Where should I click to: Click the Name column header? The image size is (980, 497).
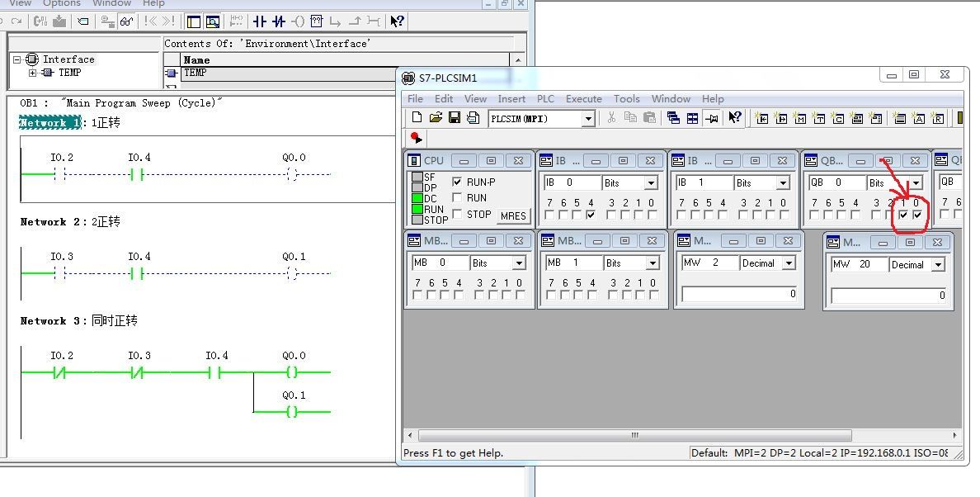coord(345,60)
